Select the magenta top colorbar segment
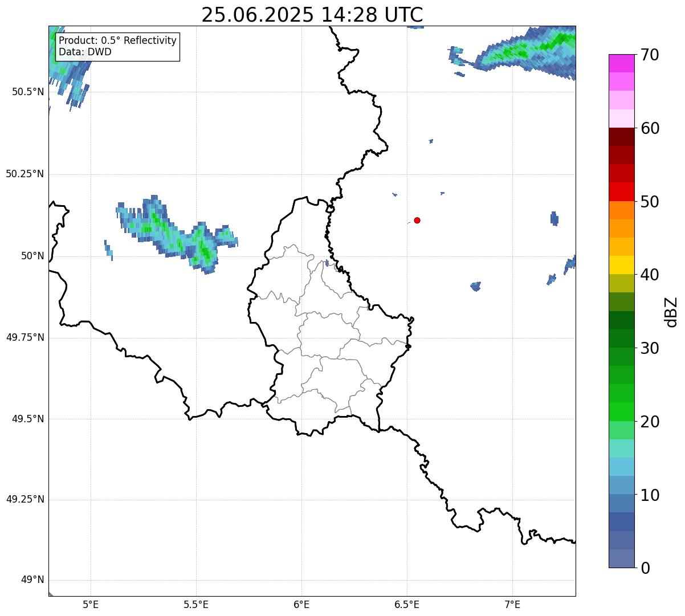Screen dimensions: 685x616 click(621, 63)
